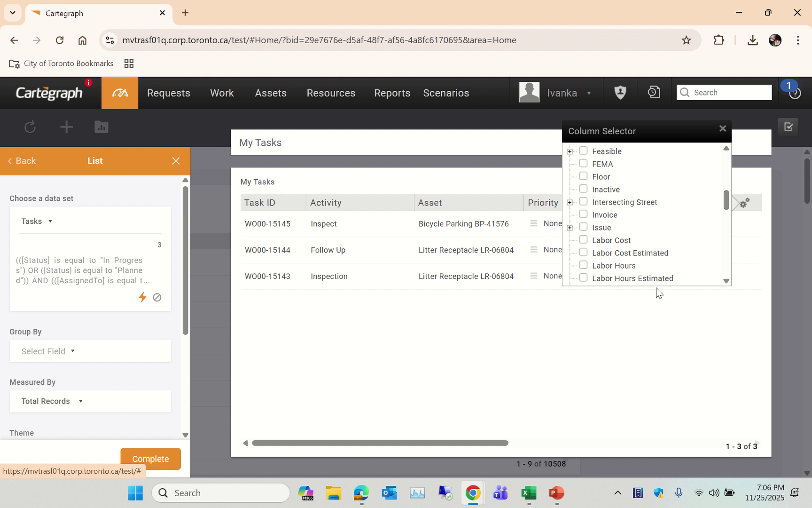Click the Complete button
The width and height of the screenshot is (812, 508).
point(150,459)
